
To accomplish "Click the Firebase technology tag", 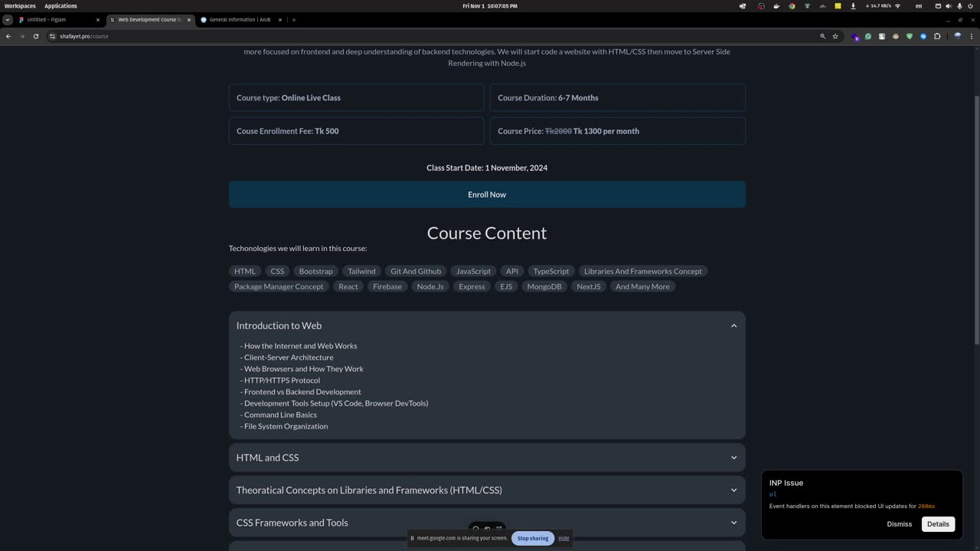I will [x=387, y=286].
